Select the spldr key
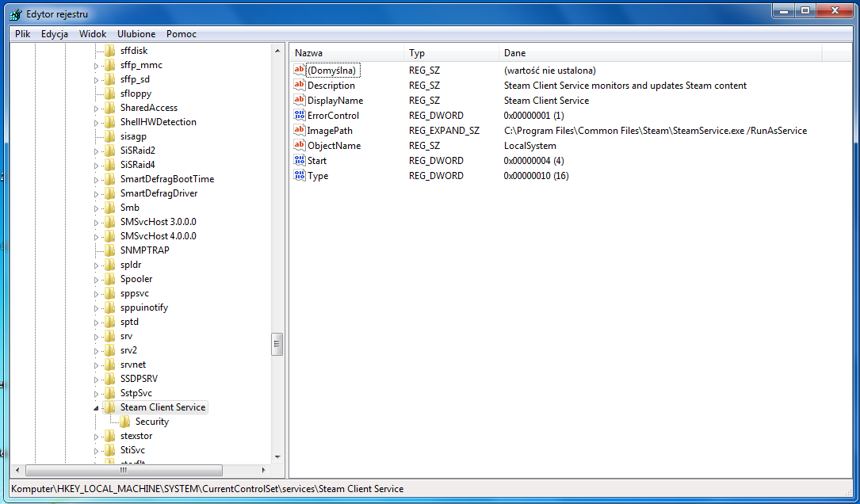 pyautogui.click(x=131, y=265)
